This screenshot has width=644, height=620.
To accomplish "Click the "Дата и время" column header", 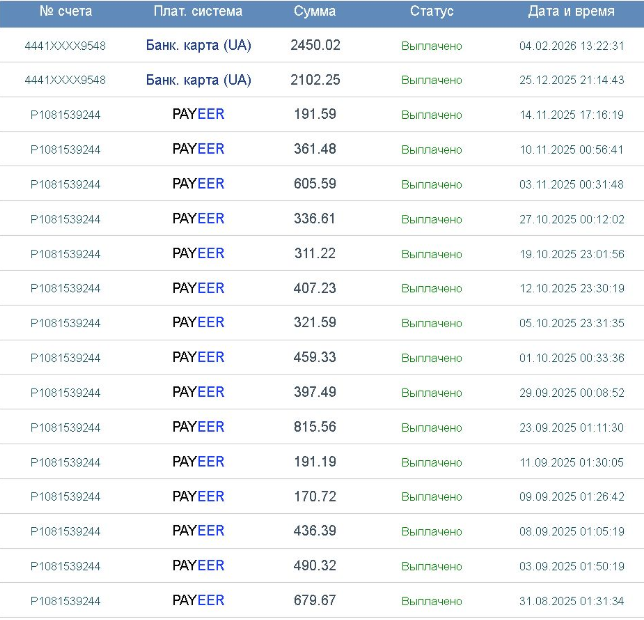I will pyautogui.click(x=571, y=12).
